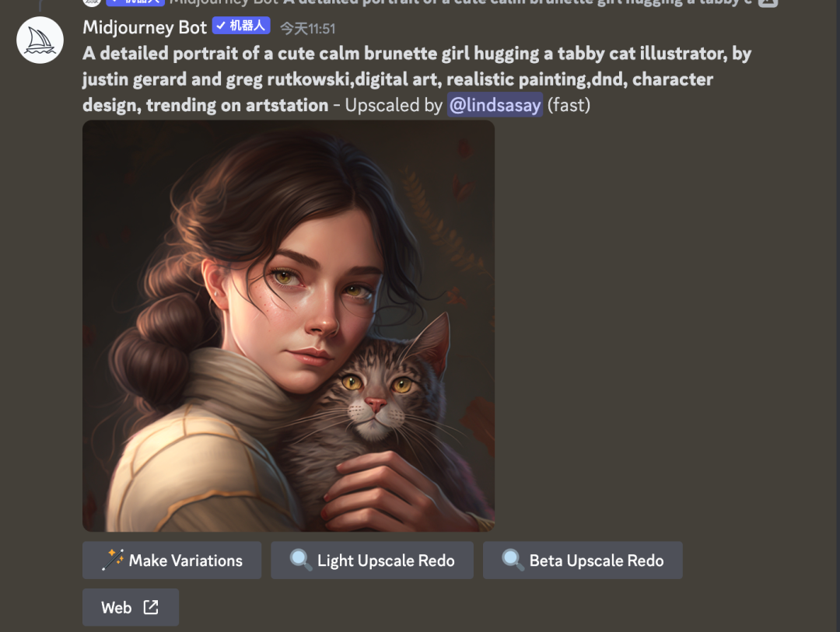The height and width of the screenshot is (632, 840).
Task: Click the magic wand icon on Make Variations
Action: pyautogui.click(x=113, y=560)
